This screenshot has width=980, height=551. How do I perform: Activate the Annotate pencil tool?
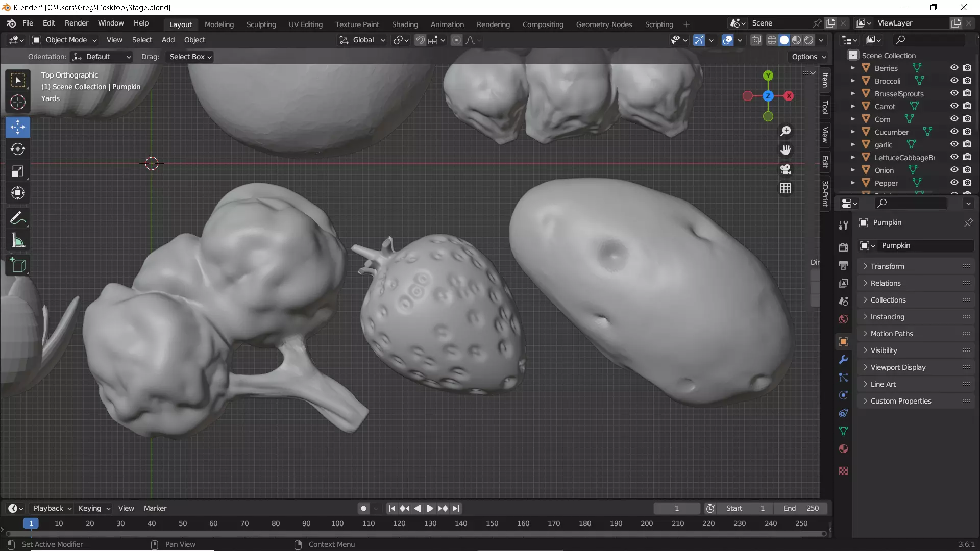coord(18,218)
